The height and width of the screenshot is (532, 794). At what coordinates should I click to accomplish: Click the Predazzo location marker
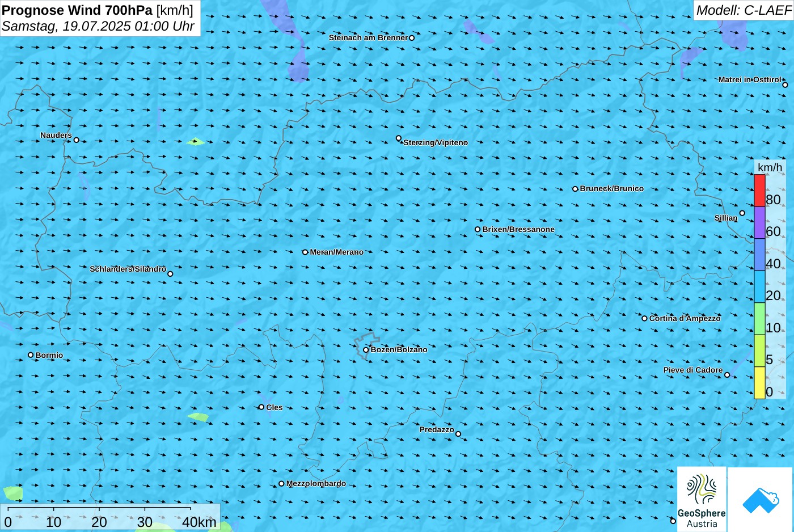coord(458,434)
